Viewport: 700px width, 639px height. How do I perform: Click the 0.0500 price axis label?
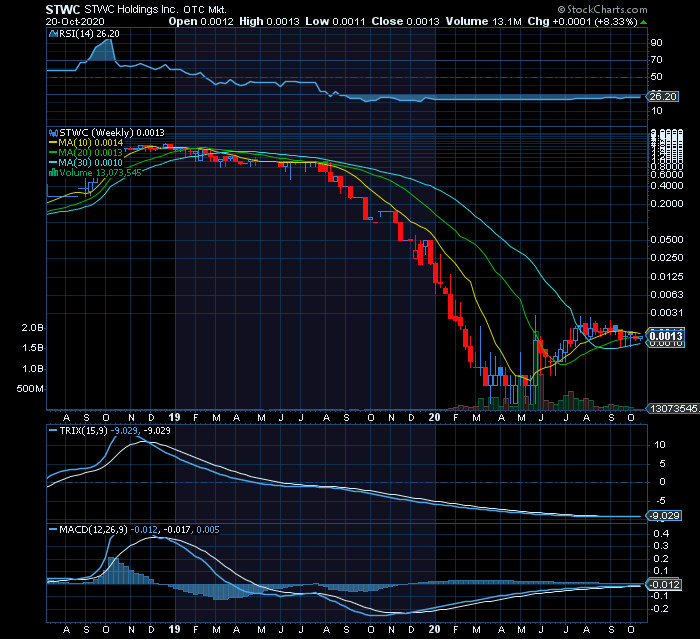(667, 240)
